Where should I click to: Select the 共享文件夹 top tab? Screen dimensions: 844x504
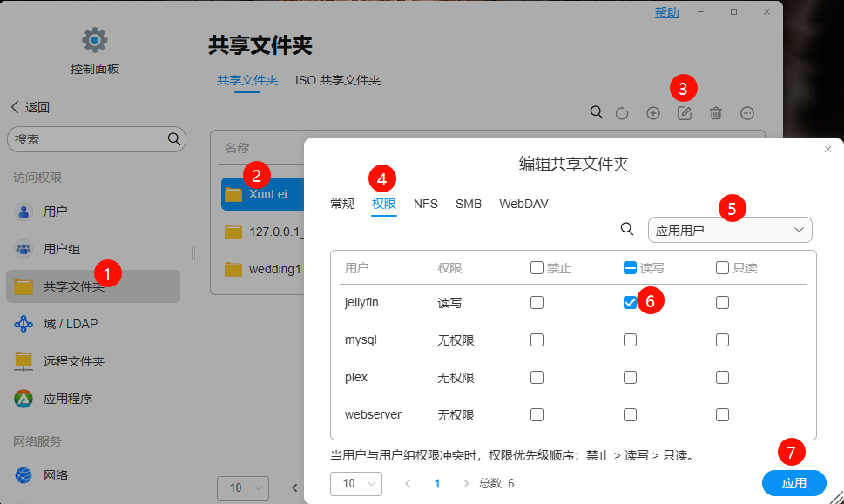click(x=247, y=80)
